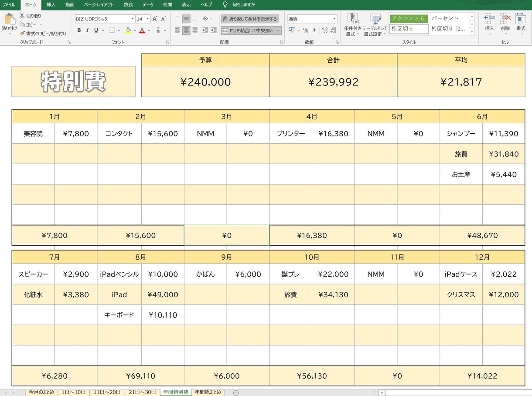The height and width of the screenshot is (396, 532).
Task: Select the 予算 ¥240,000 cell
Action: point(205,81)
